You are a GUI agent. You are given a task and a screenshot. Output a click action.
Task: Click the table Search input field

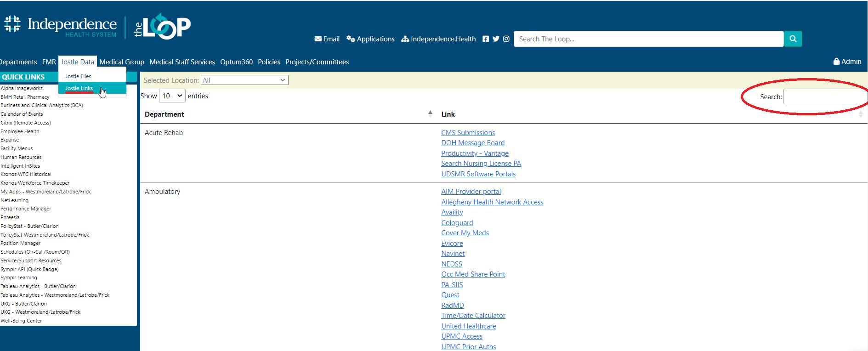tap(825, 97)
